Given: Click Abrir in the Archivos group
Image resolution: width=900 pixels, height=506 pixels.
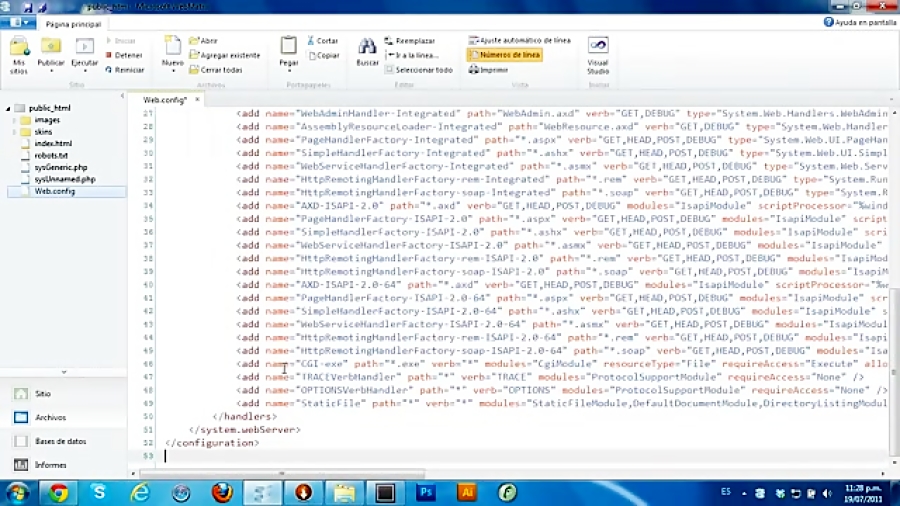Looking at the screenshot, I should point(204,41).
